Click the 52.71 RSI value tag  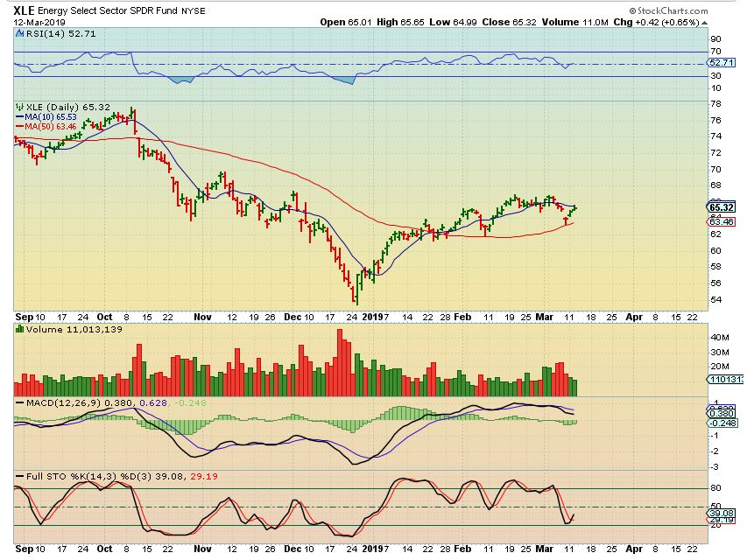722,62
